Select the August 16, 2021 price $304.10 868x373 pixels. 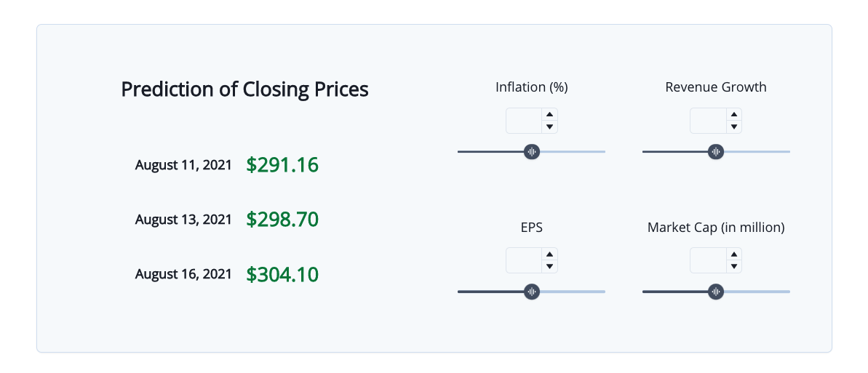[x=282, y=274]
